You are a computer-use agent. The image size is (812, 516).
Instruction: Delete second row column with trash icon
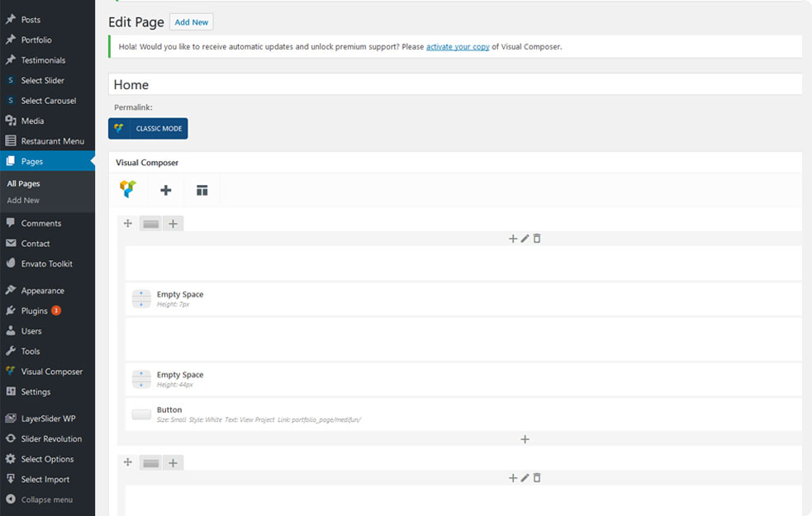[x=537, y=478]
